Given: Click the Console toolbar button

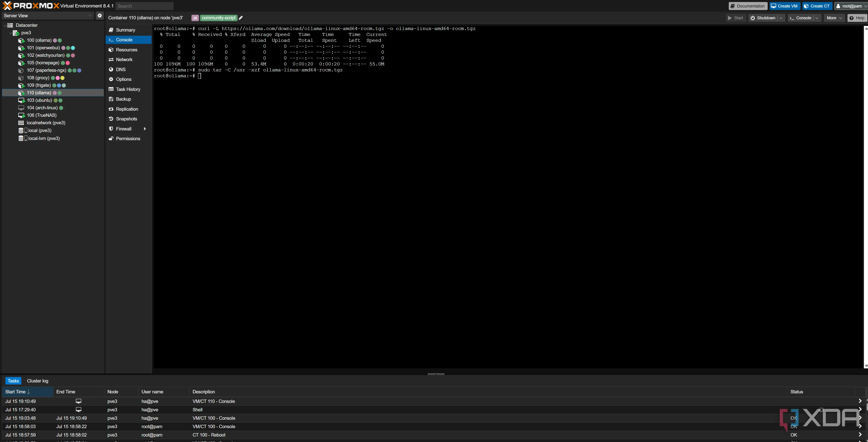Looking at the screenshot, I should (801, 18).
